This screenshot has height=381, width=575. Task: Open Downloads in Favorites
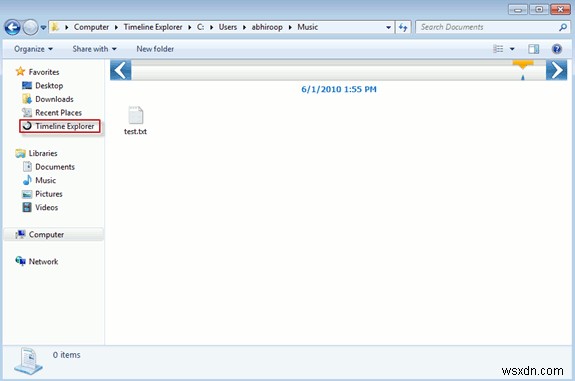(x=54, y=99)
